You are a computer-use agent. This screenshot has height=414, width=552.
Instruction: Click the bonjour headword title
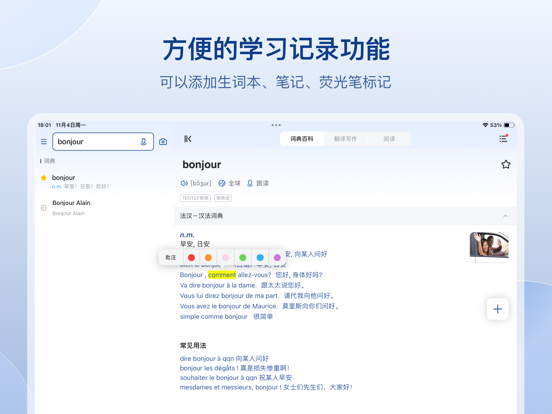point(202,164)
